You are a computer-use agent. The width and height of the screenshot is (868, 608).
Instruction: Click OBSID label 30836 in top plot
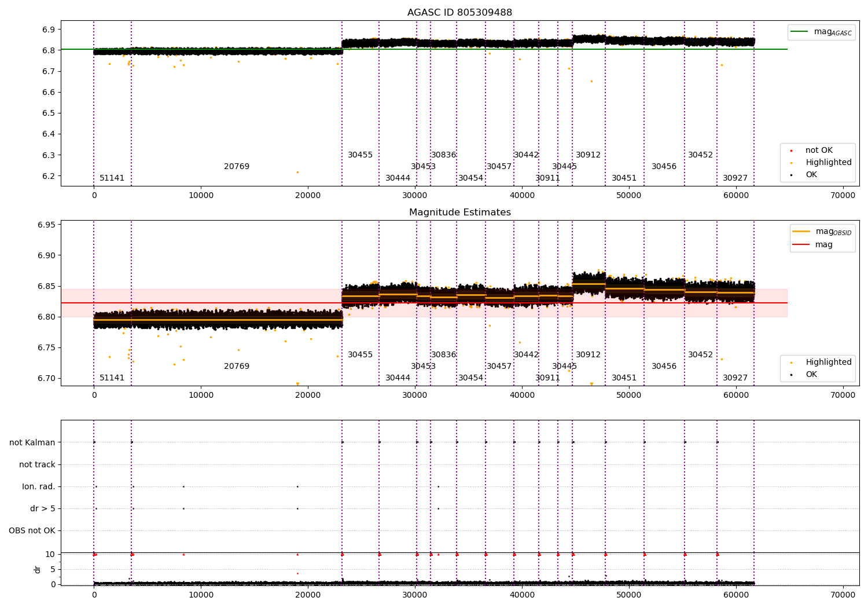point(443,155)
